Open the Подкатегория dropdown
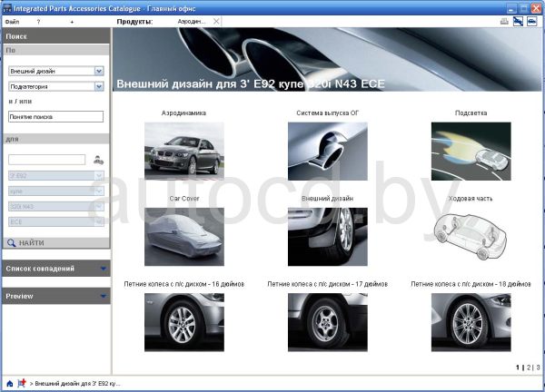The height and width of the screenshot is (392, 545). pos(99,86)
